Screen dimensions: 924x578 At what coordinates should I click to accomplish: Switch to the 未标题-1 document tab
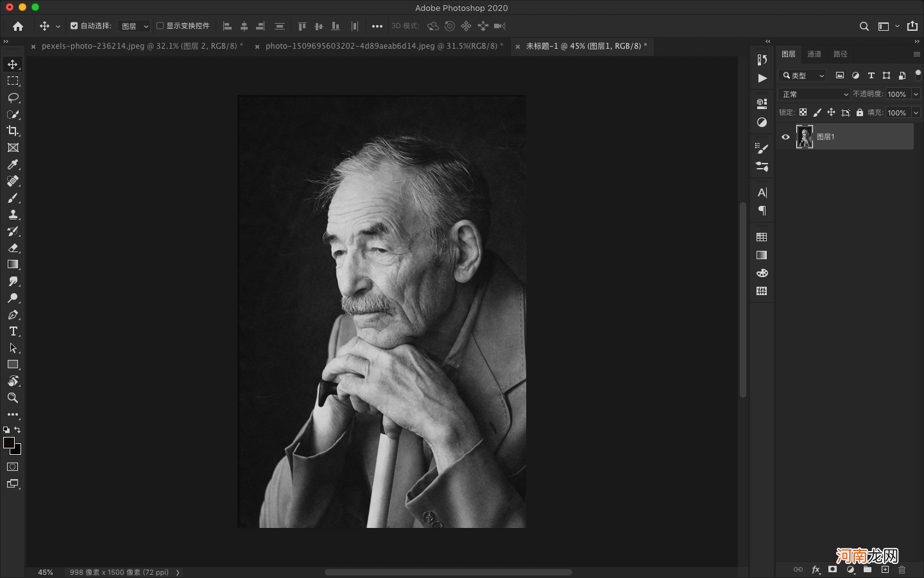(x=583, y=46)
